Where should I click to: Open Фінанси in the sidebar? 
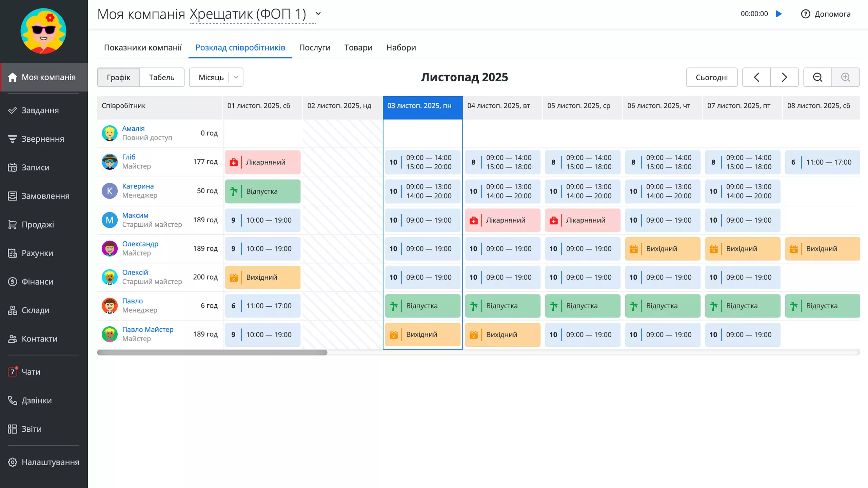pyautogui.click(x=37, y=282)
